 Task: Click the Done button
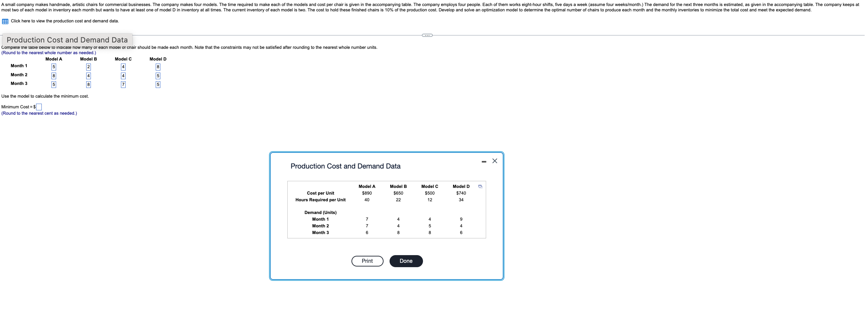[406, 260]
